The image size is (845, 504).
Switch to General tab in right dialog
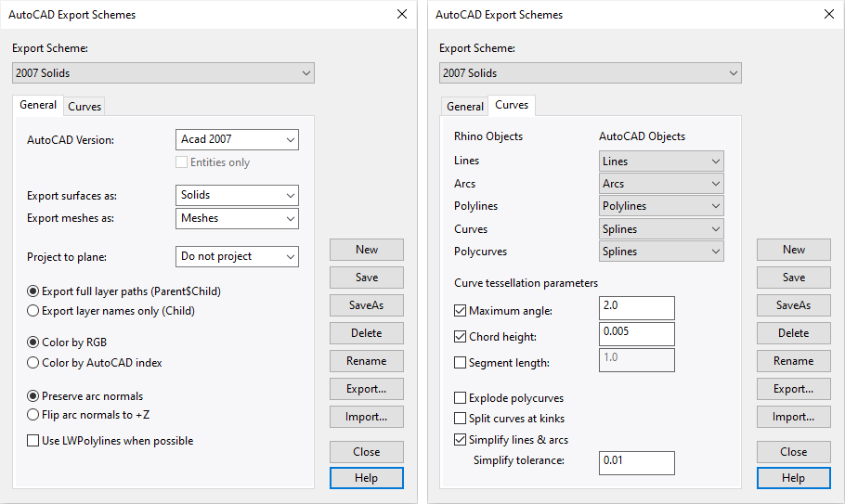pyautogui.click(x=464, y=107)
